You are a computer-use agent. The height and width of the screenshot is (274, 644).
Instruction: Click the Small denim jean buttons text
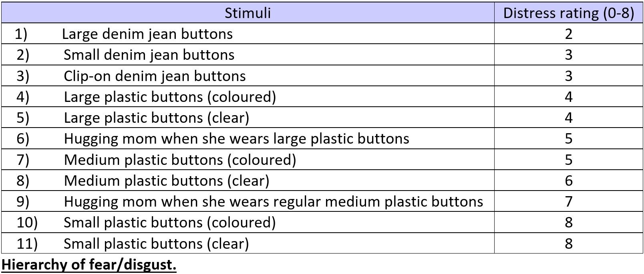[149, 55]
